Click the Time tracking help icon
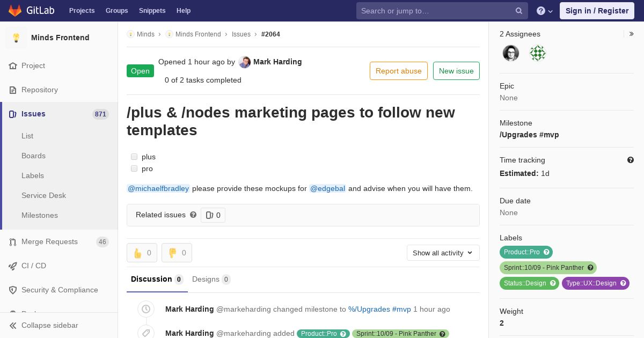644x338 pixels. click(631, 160)
